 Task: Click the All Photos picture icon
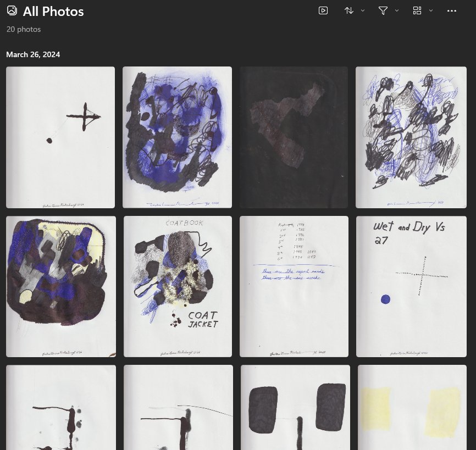12,10
